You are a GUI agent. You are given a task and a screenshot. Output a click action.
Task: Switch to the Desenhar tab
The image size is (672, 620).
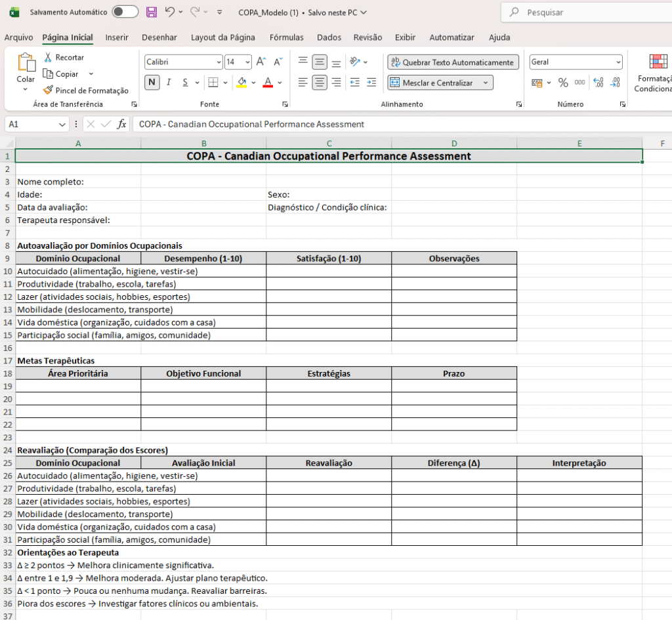point(159,37)
